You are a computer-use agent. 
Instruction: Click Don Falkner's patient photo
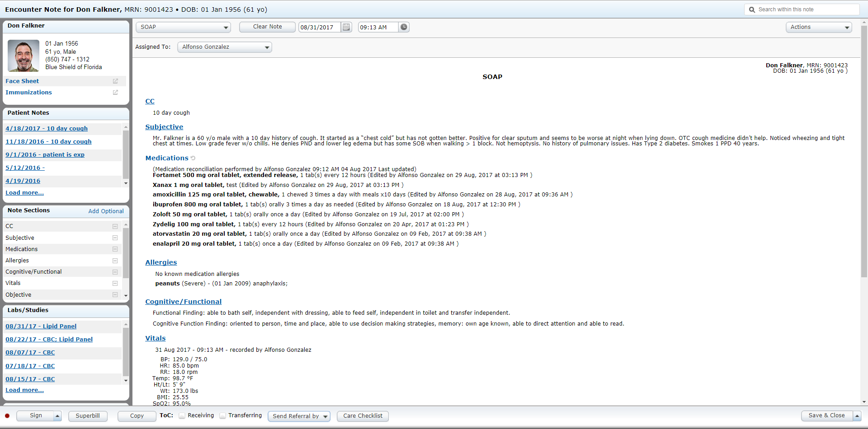coord(24,56)
